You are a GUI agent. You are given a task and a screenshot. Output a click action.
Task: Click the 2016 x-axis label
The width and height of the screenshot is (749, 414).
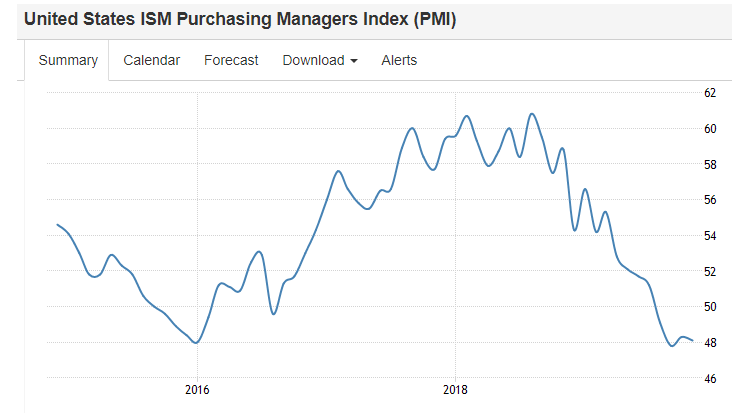(197, 390)
